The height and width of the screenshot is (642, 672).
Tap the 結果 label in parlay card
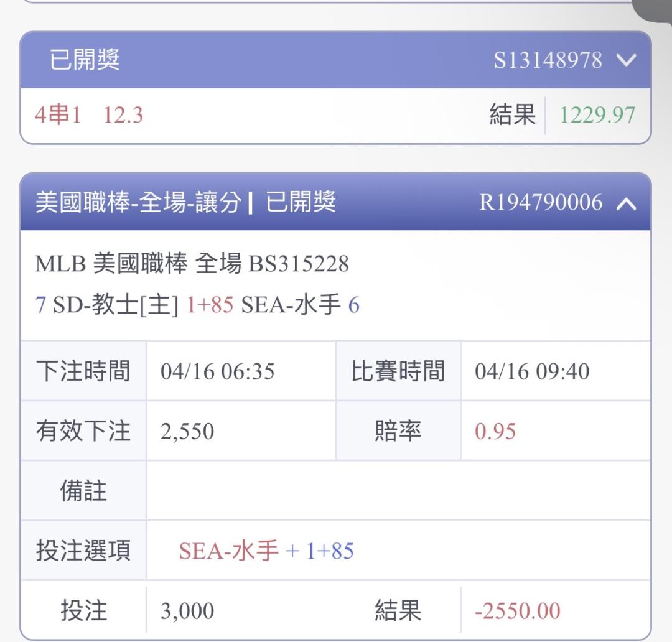point(512,115)
